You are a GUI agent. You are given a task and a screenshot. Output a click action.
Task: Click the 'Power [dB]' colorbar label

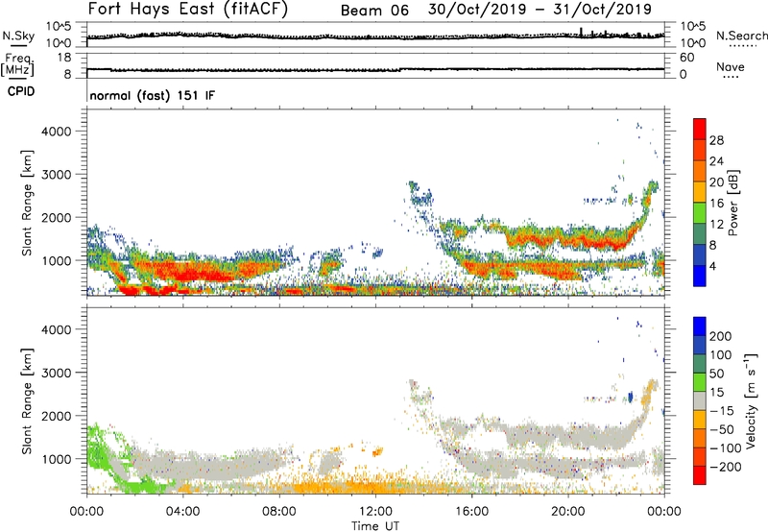click(732, 204)
